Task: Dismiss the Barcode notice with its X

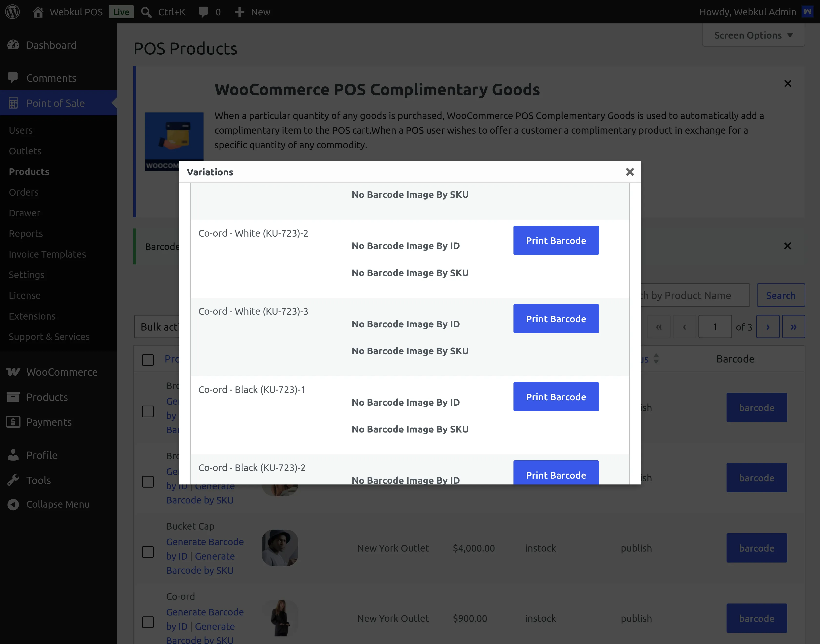Action: coord(788,246)
